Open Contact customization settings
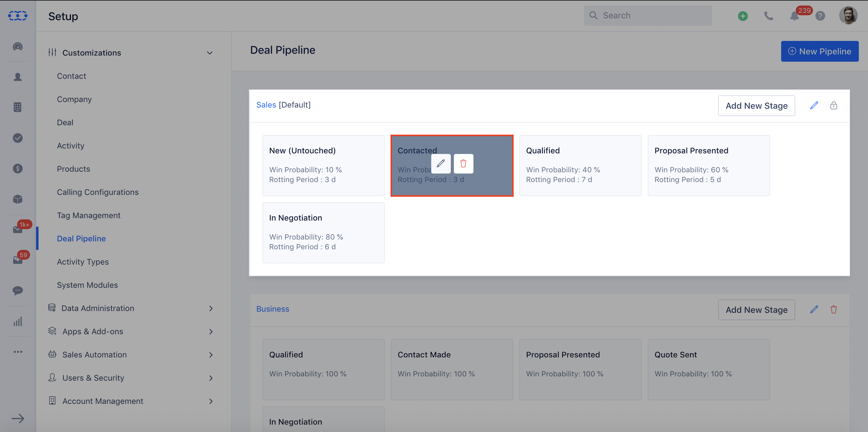The height and width of the screenshot is (432, 868). [71, 76]
